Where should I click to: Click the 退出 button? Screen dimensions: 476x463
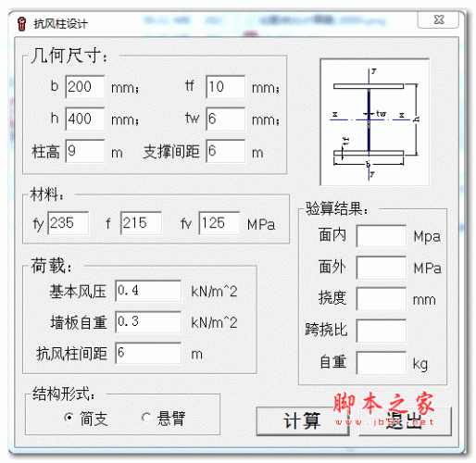[406, 420]
